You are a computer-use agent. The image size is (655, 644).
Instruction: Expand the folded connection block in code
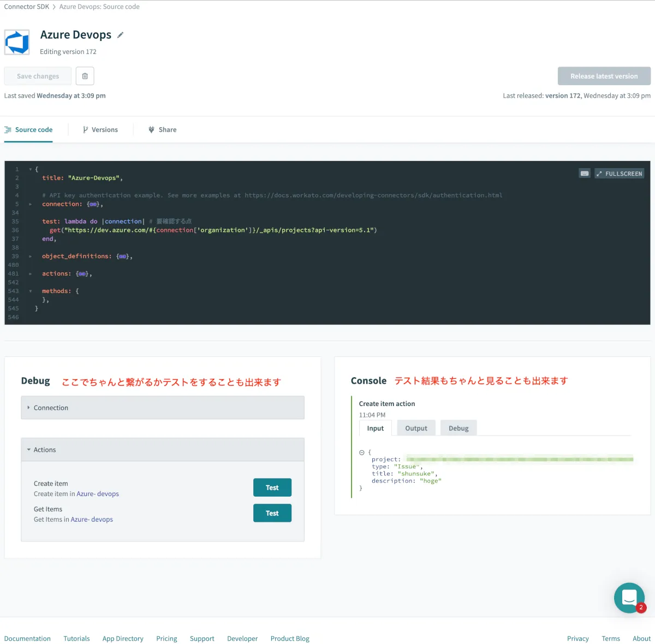[31, 204]
